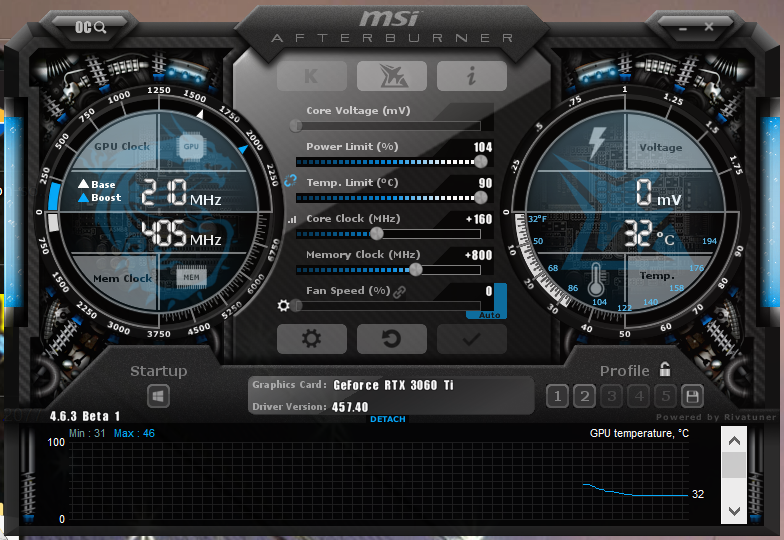This screenshot has height=540, width=784.
Task: Click Graphics Card GeForce RTX 3060 Ti text
Action: (x=353, y=385)
